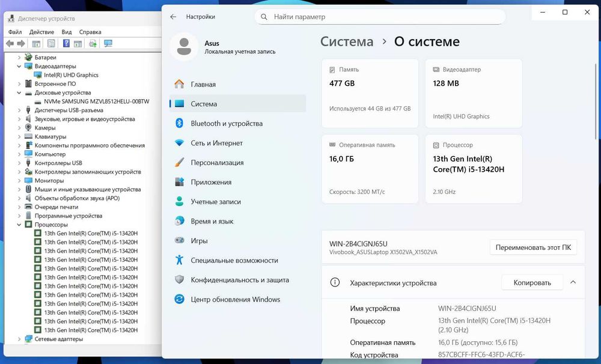This screenshot has height=364, width=601.
Task: Open the Действие menu
Action: pos(41,32)
